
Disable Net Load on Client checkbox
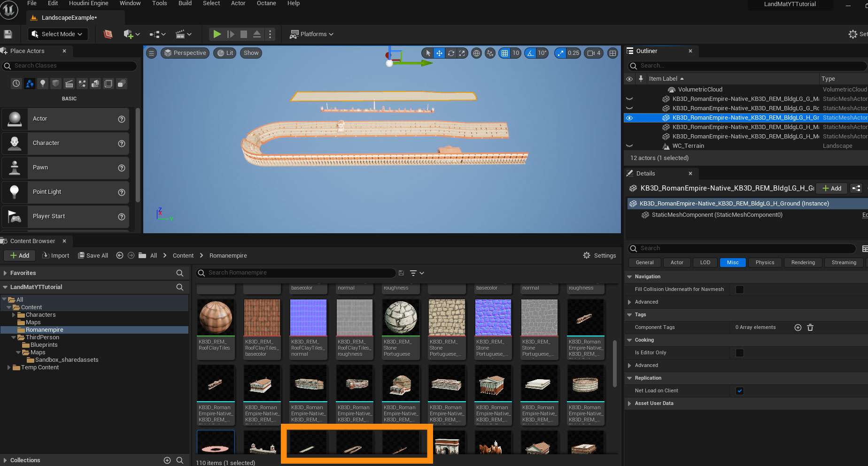point(740,391)
